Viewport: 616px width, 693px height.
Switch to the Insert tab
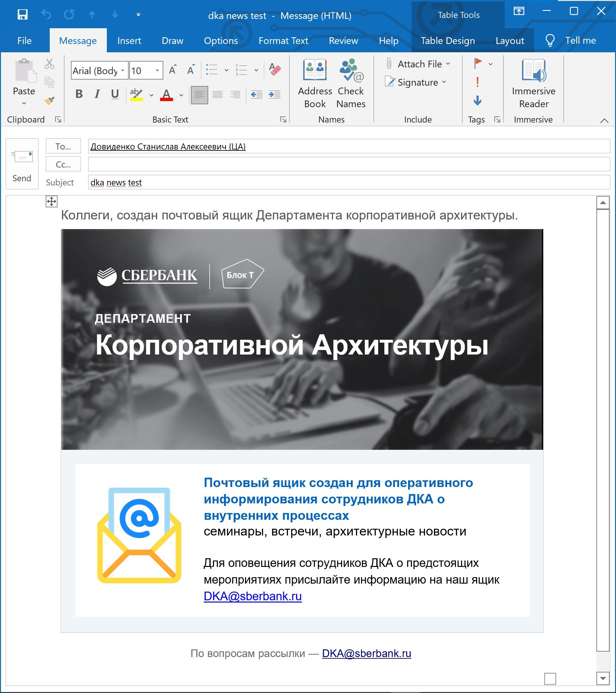pyautogui.click(x=129, y=41)
